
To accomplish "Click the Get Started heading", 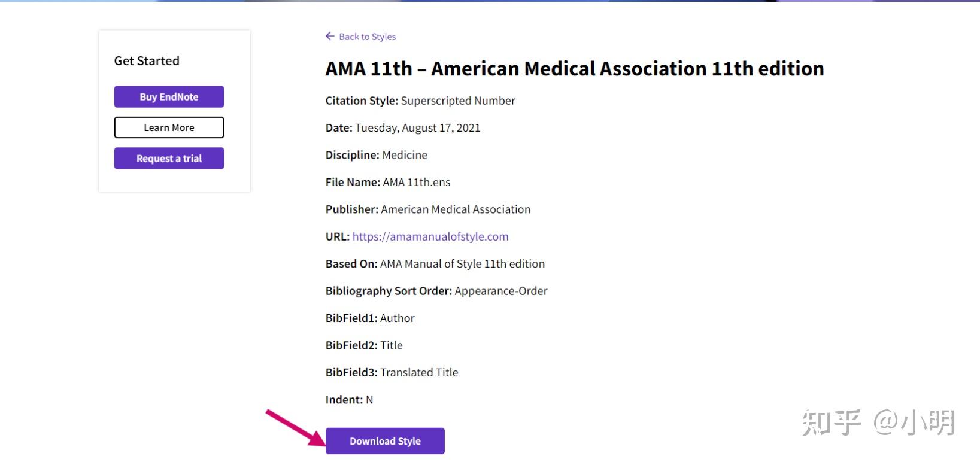I will [147, 61].
